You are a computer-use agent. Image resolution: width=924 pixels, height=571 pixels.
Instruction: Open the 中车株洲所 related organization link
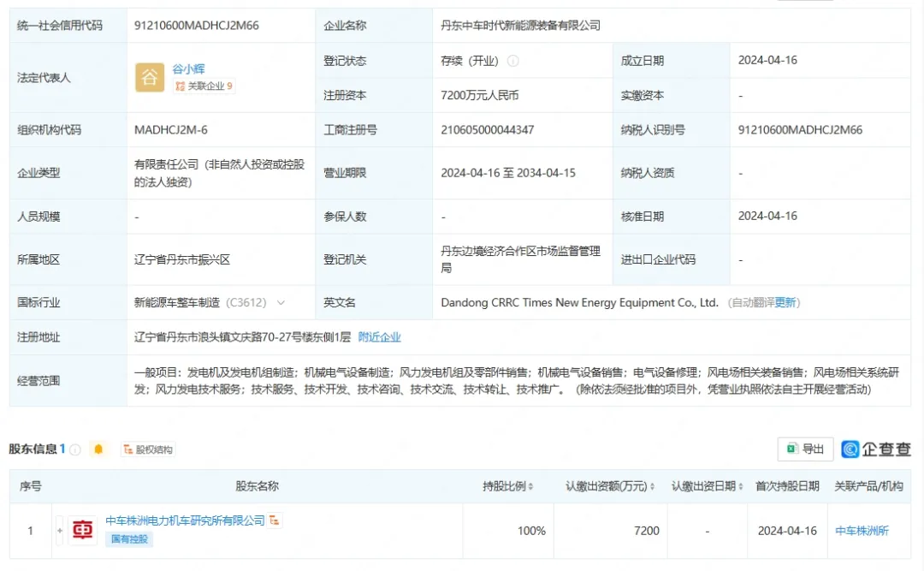coord(862,531)
